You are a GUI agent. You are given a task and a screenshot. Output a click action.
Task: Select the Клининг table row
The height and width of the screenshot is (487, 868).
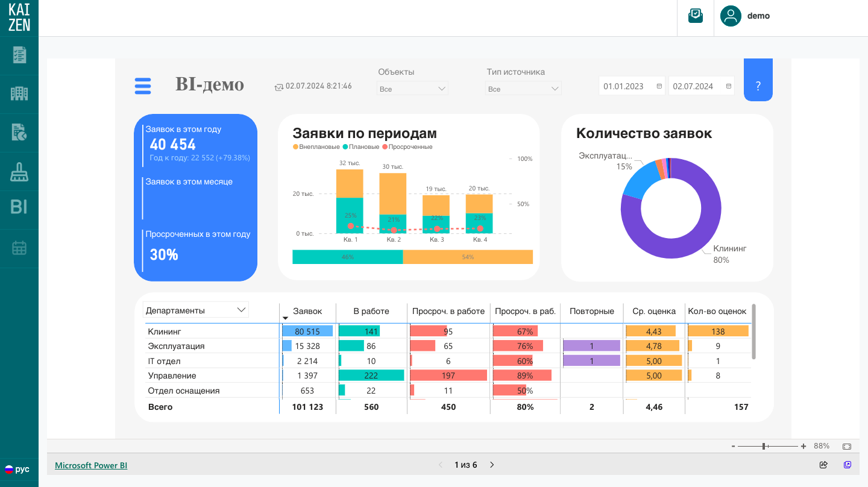point(447,331)
